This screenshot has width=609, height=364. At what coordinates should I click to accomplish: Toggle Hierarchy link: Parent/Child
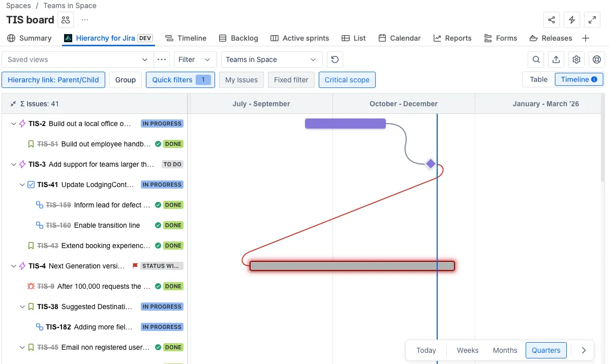(53, 80)
